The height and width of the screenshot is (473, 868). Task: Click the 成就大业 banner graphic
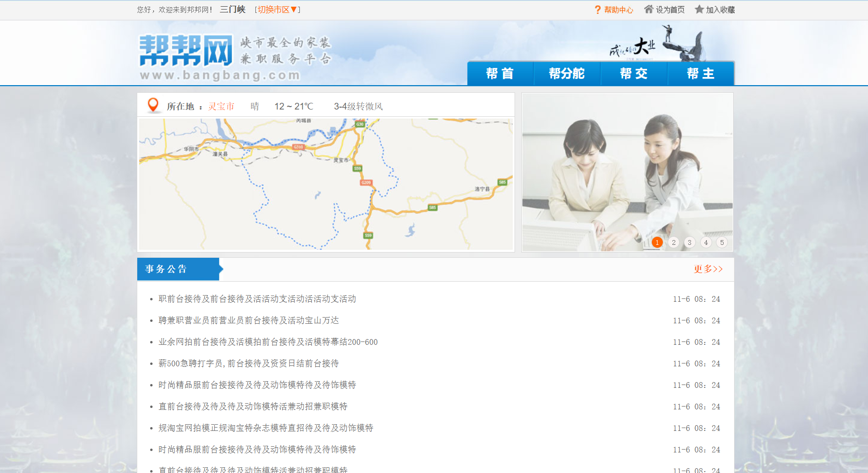point(658,44)
